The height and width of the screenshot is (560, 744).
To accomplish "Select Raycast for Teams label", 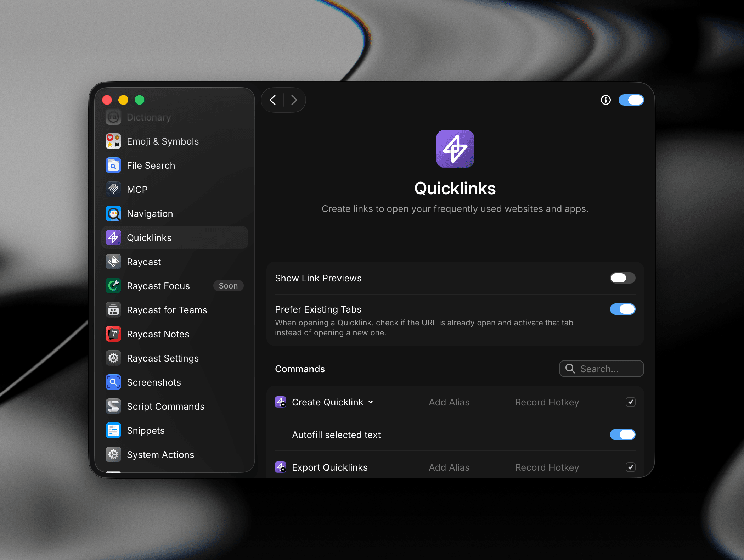I will coord(167,310).
